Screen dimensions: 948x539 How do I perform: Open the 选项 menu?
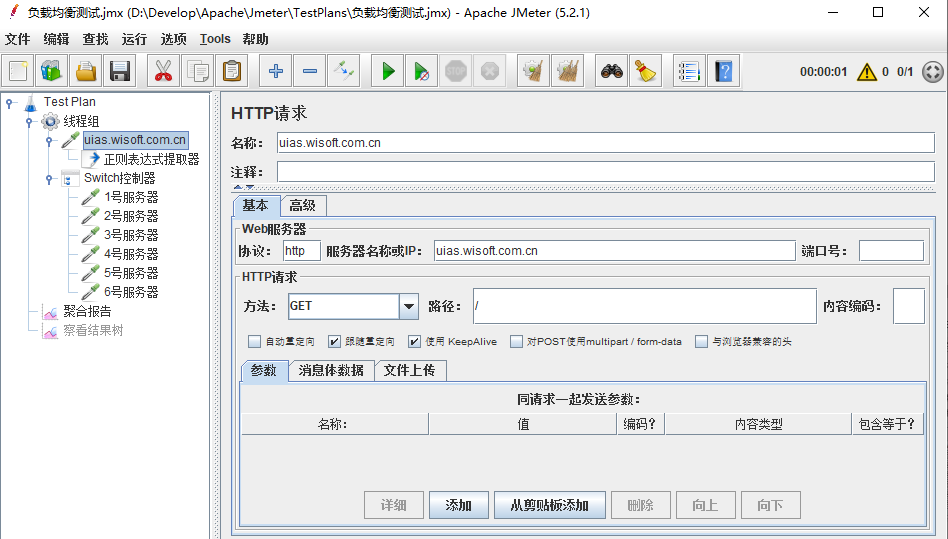174,39
